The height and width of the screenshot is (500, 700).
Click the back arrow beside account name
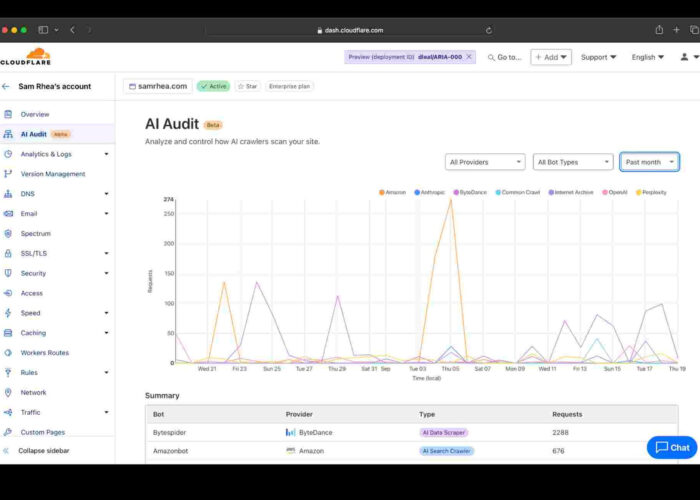[6, 86]
